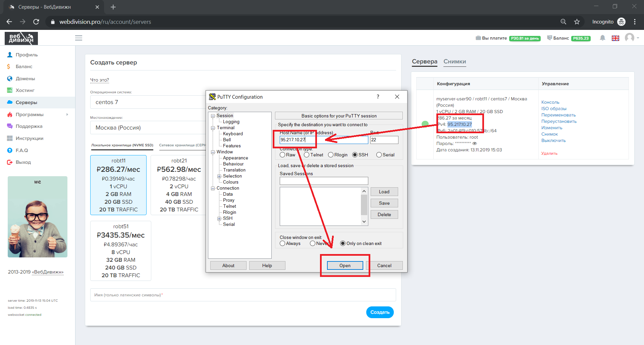The image size is (644, 345).
Task: Click the browser zoom magnifier icon
Action: point(563,22)
